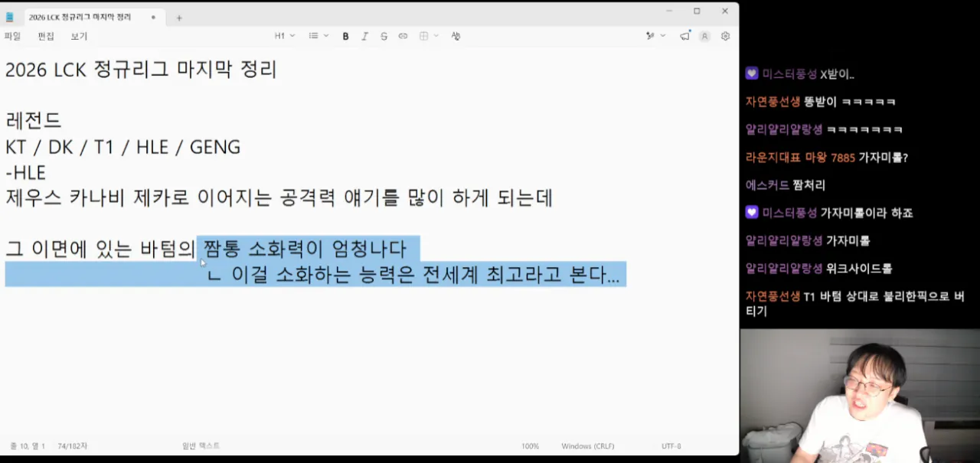
Task: Click the line KT / DK / T1 / HLE / GENG
Action: coord(122,147)
